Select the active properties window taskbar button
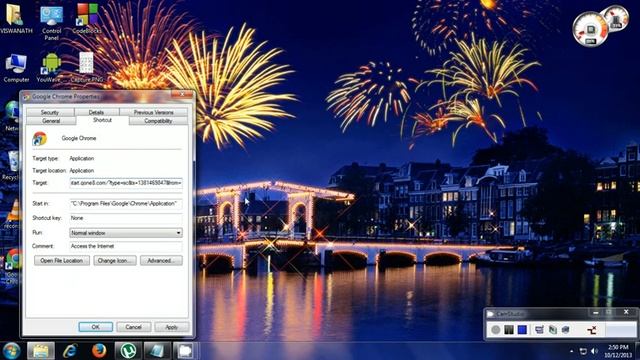 (186, 351)
